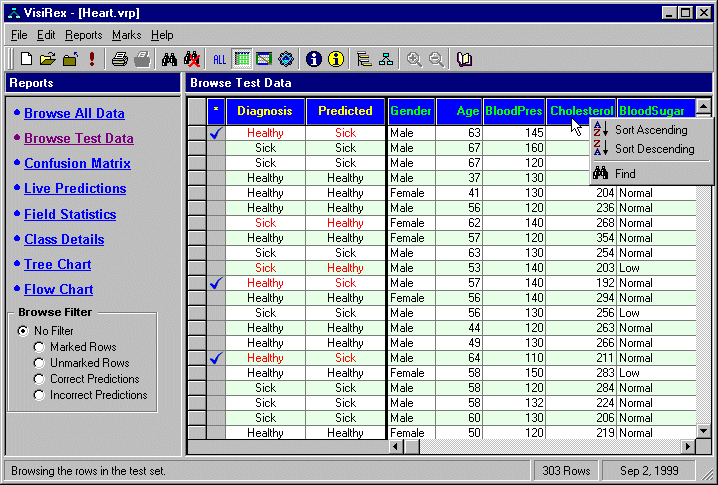The height and width of the screenshot is (485, 718).
Task: Open the Marks menu
Action: click(x=126, y=35)
